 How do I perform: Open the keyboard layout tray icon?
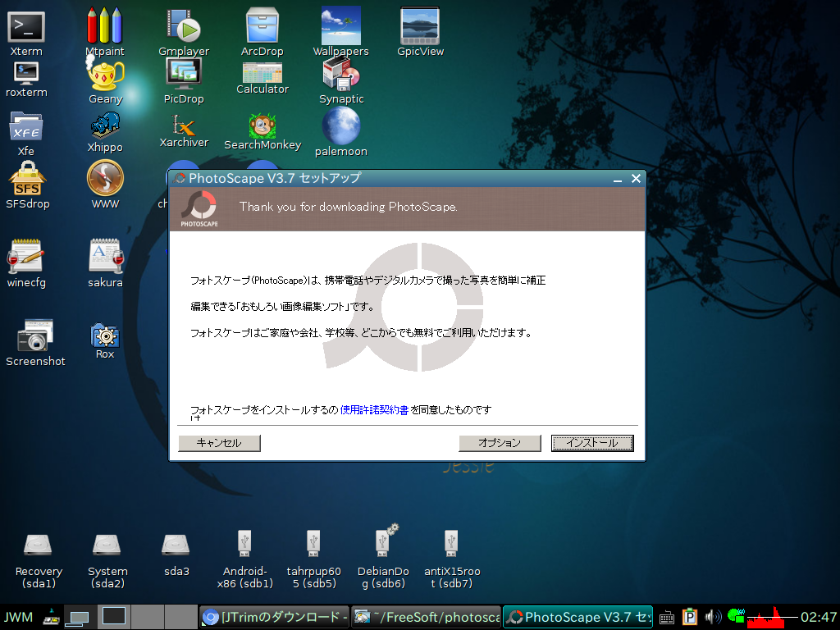666,618
